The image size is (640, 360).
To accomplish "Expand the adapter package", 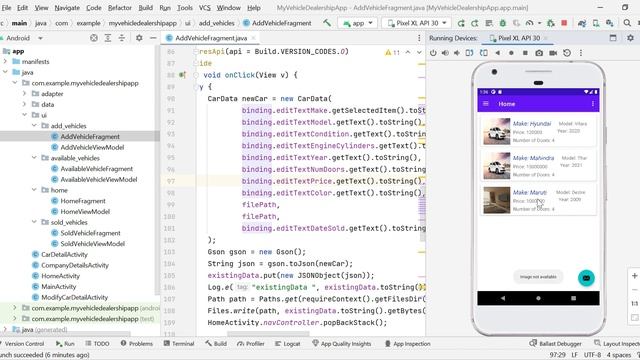I will 24,93.
